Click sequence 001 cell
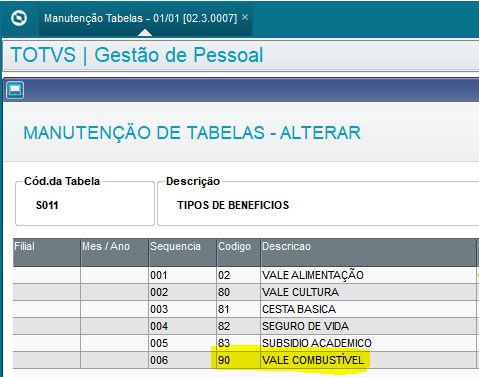 coord(182,275)
